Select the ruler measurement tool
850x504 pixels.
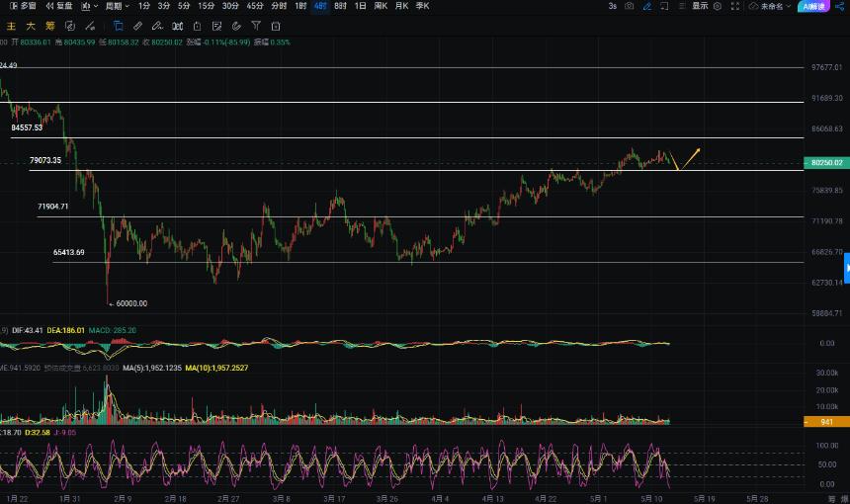tap(137, 26)
